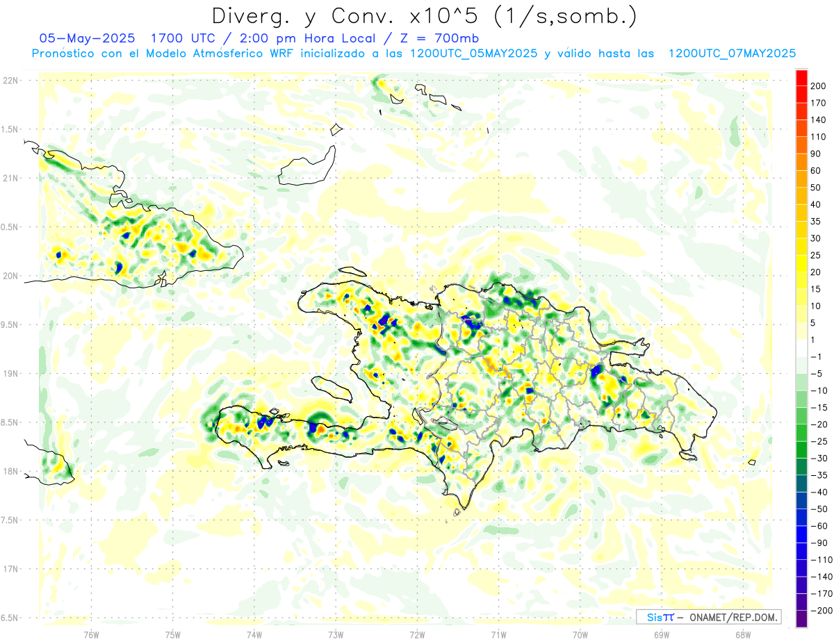Click the "73W" longitude label
The width and height of the screenshot is (834, 644).
click(x=336, y=634)
